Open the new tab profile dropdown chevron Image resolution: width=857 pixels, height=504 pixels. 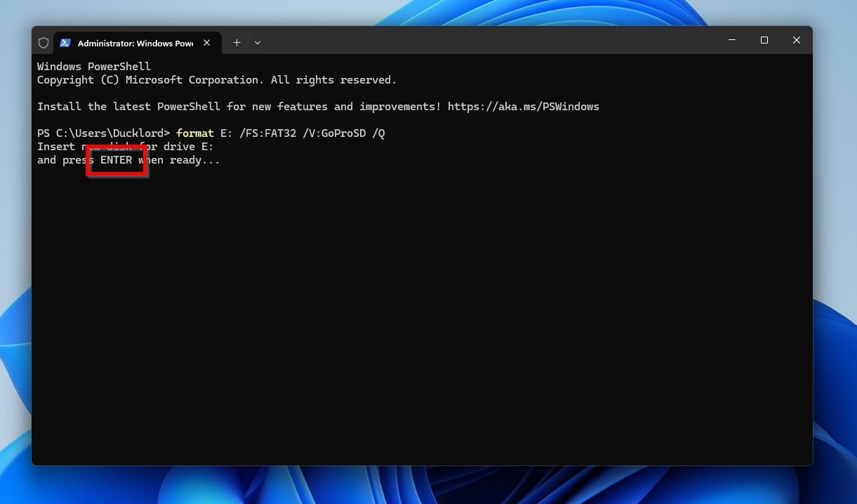point(258,43)
